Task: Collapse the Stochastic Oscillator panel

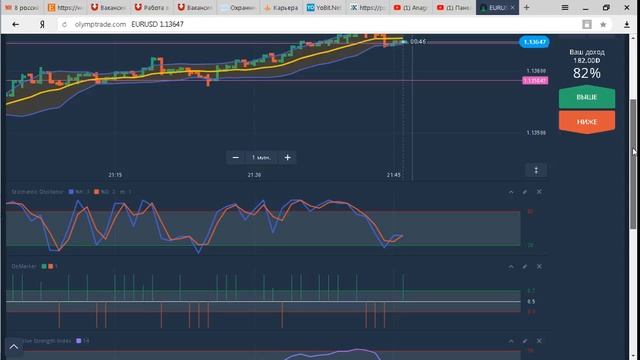Action: click(x=511, y=192)
